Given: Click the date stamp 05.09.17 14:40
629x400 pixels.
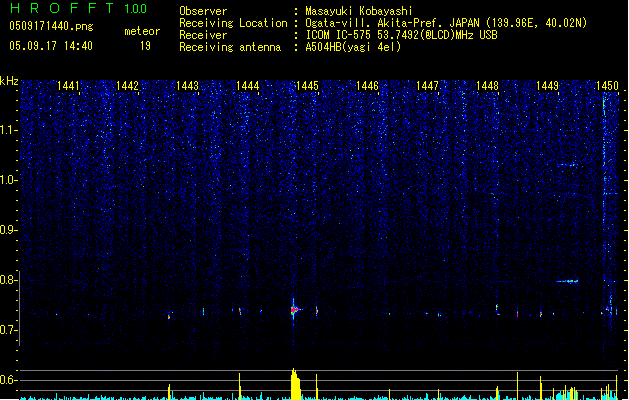Looking at the screenshot, I should coord(51,46).
